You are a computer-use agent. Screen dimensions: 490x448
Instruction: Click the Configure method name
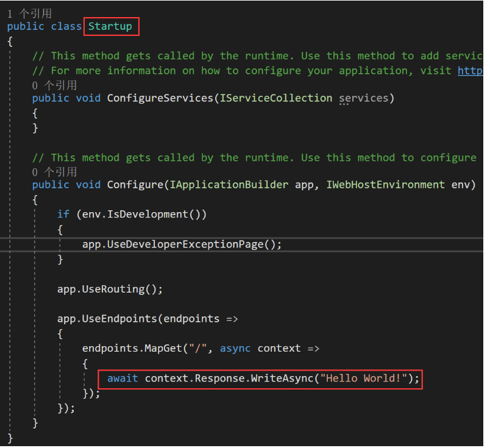(135, 185)
